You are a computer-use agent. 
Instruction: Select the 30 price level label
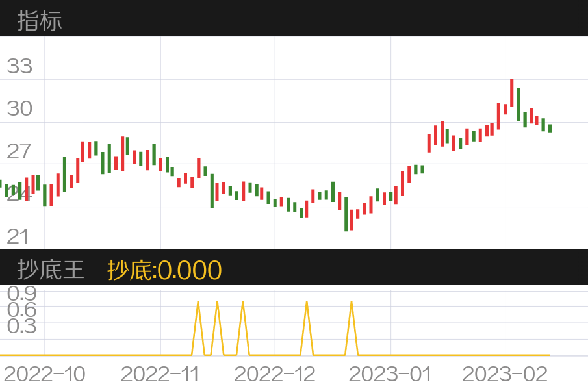click(19, 108)
